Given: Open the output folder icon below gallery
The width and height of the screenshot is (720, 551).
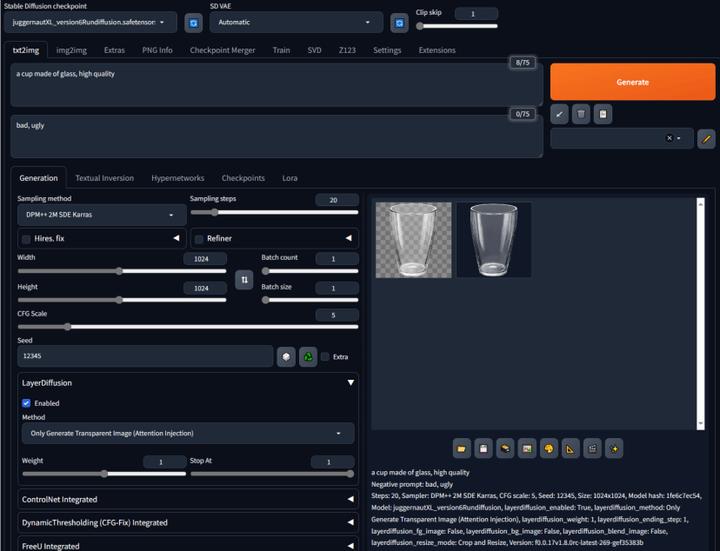Looking at the screenshot, I should [461, 449].
